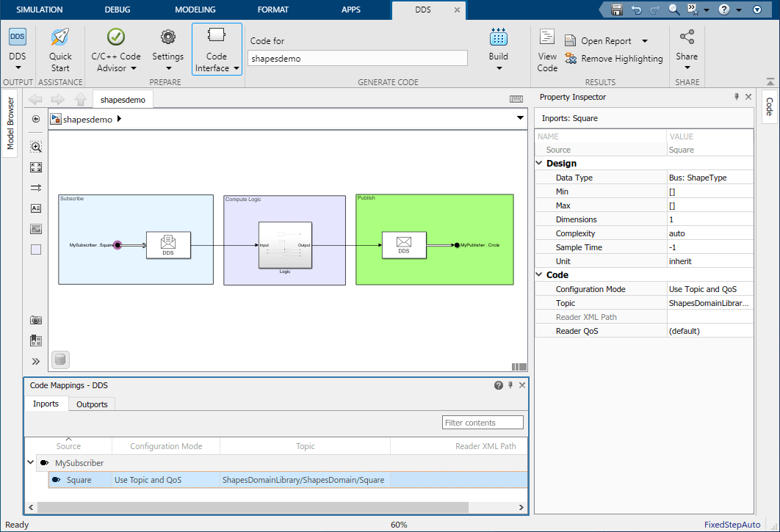The width and height of the screenshot is (780, 532).
Task: Expand C/C++ Code Advisor dropdown arrow
Action: coord(134,68)
